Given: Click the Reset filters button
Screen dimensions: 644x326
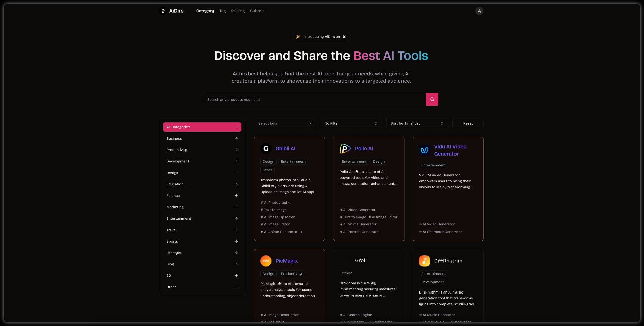Looking at the screenshot, I should click(x=468, y=123).
